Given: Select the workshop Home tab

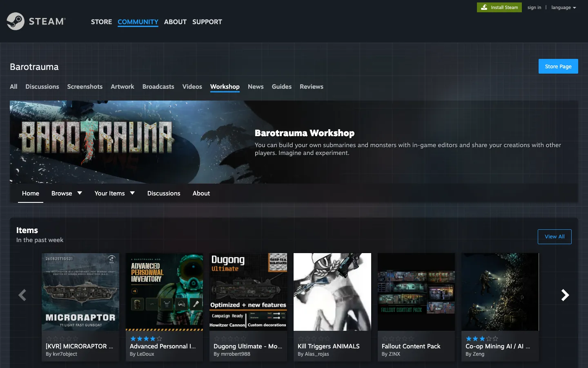Looking at the screenshot, I should [31, 193].
